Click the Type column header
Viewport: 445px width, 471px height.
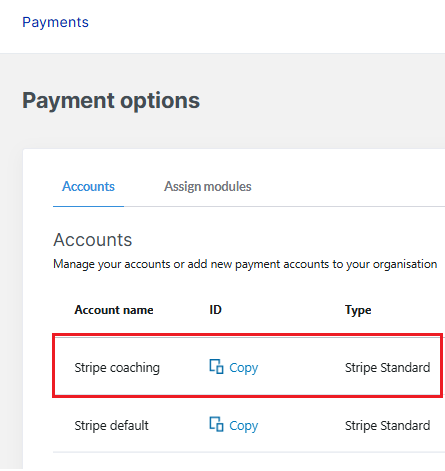pos(358,311)
